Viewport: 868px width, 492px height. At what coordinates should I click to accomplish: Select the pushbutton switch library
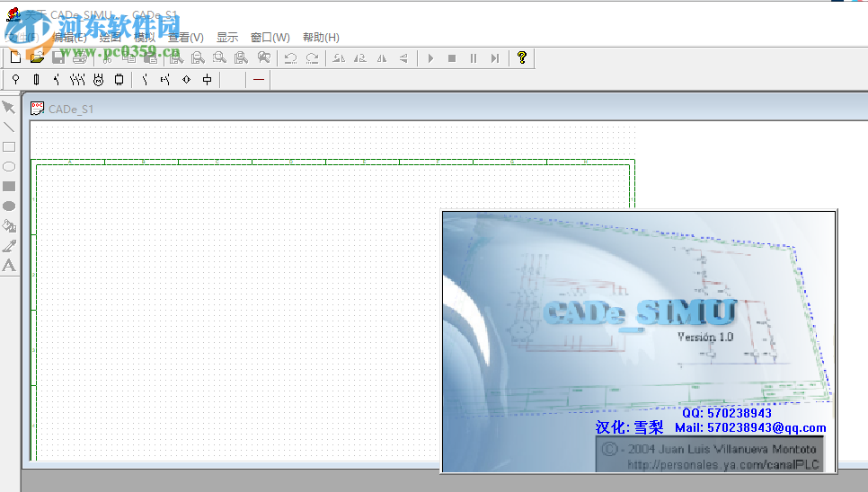pos(165,80)
